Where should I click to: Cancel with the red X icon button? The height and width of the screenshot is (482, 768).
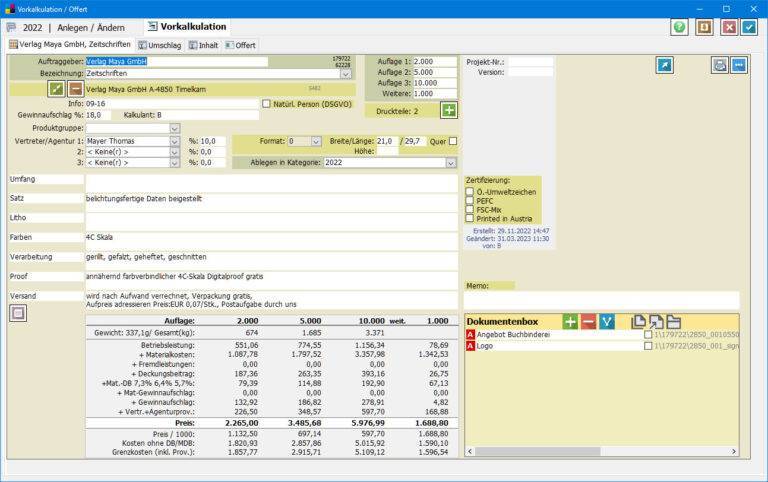[x=729, y=27]
